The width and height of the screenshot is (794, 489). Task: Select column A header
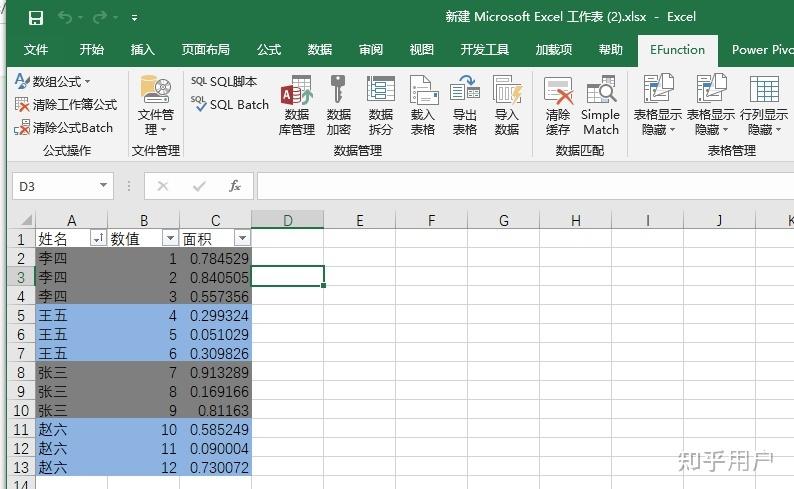coord(71,220)
